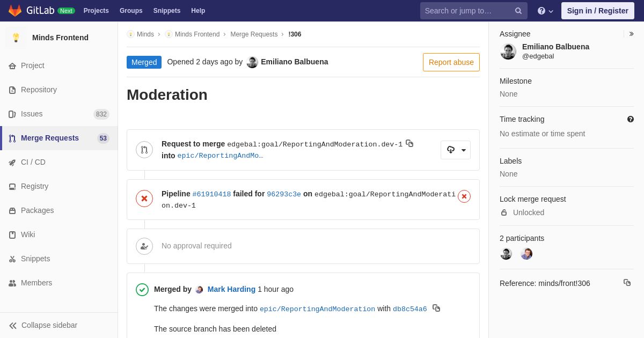The image size is (644, 338).
Task: Click Mark Harding's small avatar
Action: (199, 290)
